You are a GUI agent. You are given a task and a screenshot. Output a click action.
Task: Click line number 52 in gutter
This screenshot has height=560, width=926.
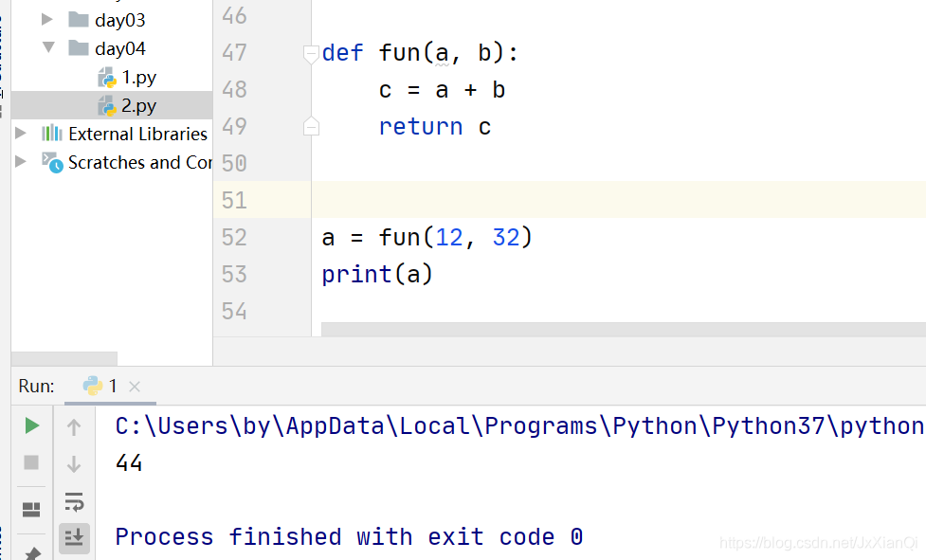(x=234, y=237)
